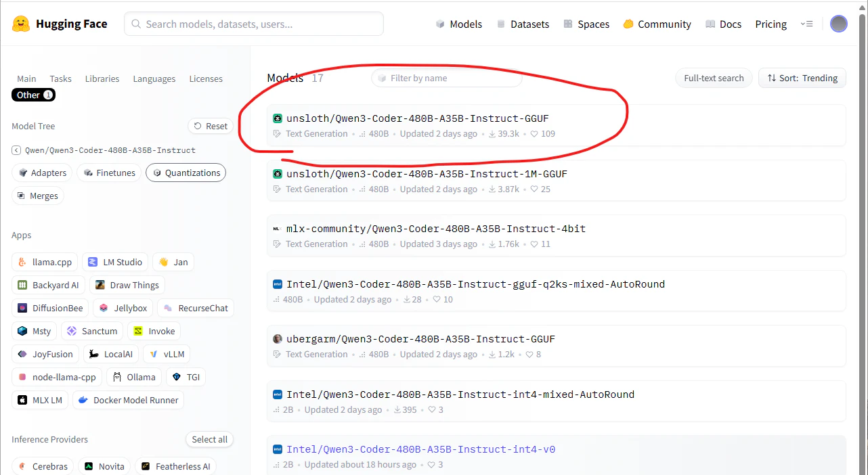Viewport: 868px width, 475px height.
Task: Open unsloth Qwen3-Coder Instruct-1M-GGUF model
Action: (557, 181)
